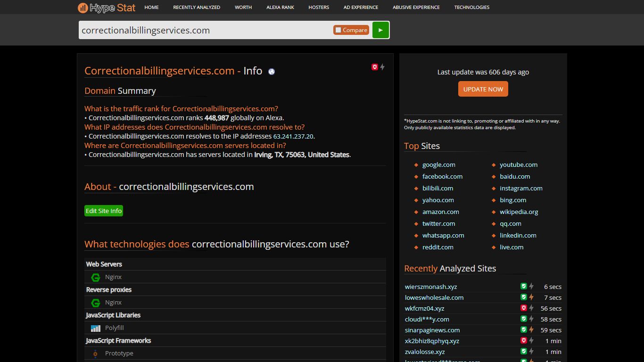Click green shield icon in wierszmonash.xyz row
Image resolution: width=644 pixels, height=362 pixels.
523,286
